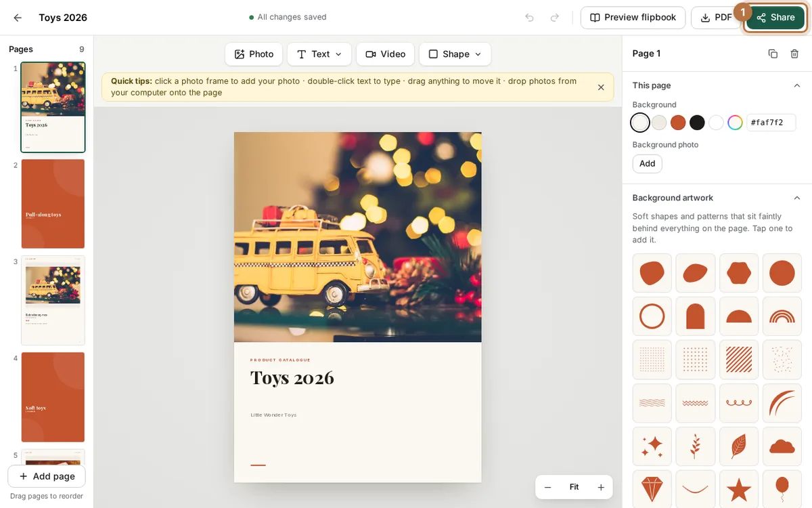Add the arch shape background artwork
This screenshot has width=812, height=508.
point(696,316)
